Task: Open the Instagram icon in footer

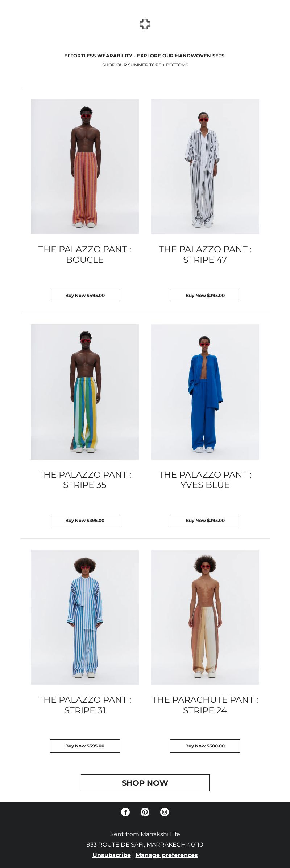Action: click(165, 812)
